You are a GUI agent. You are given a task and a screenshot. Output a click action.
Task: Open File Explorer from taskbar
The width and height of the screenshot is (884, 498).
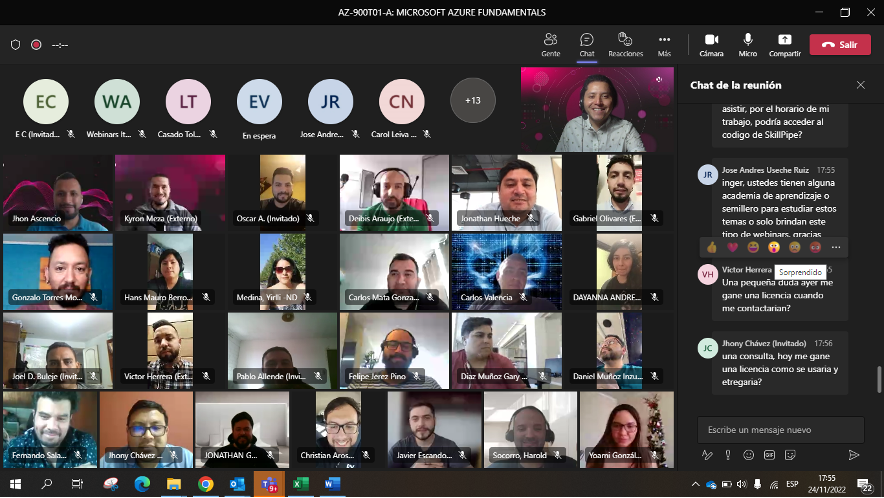[x=174, y=484]
